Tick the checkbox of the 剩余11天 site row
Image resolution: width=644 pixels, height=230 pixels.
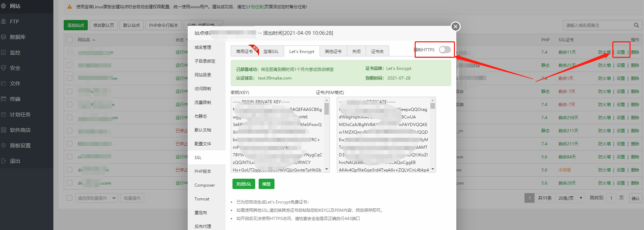(x=70, y=52)
